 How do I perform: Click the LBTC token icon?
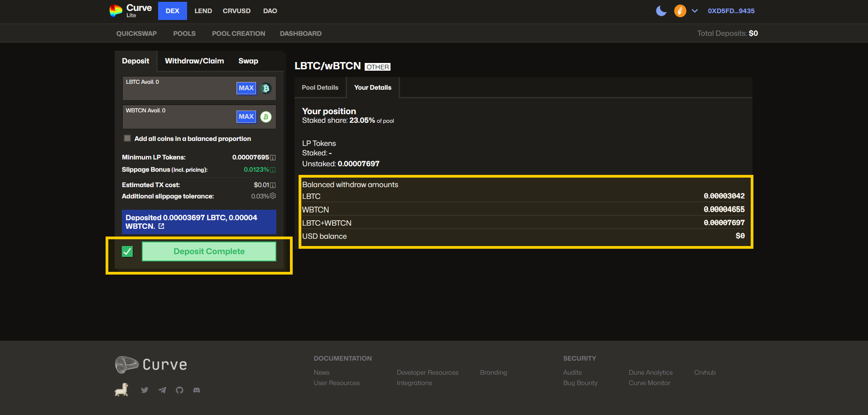pyautogui.click(x=266, y=88)
